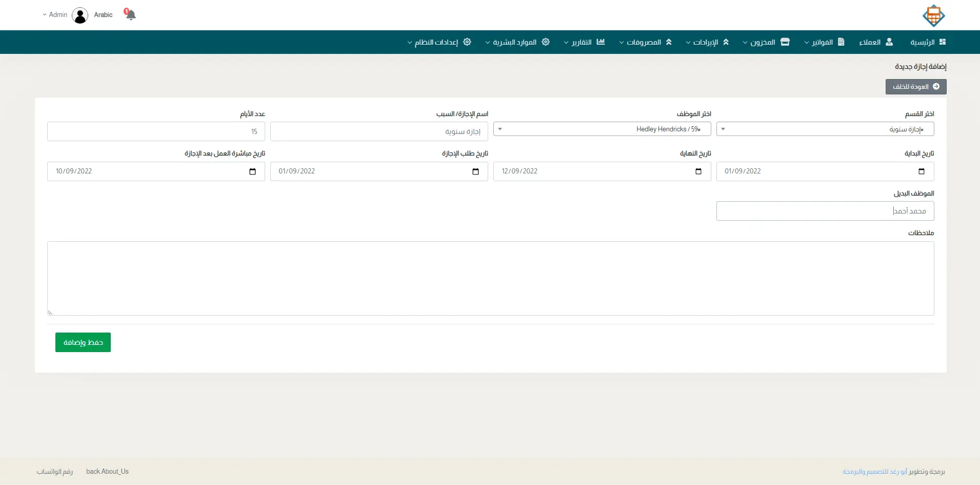
Task: Open the إعدادات النظام menu
Action: (x=438, y=42)
